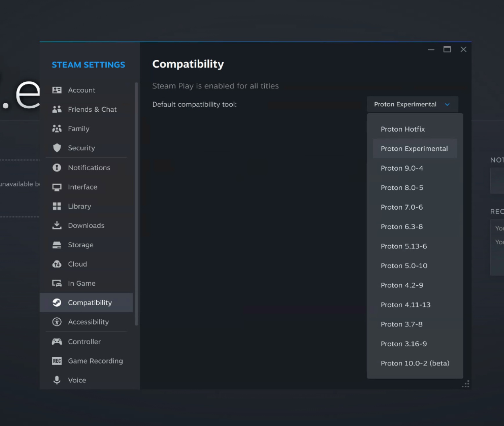This screenshot has height=426, width=504.
Task: Open Library settings
Action: coord(86,206)
